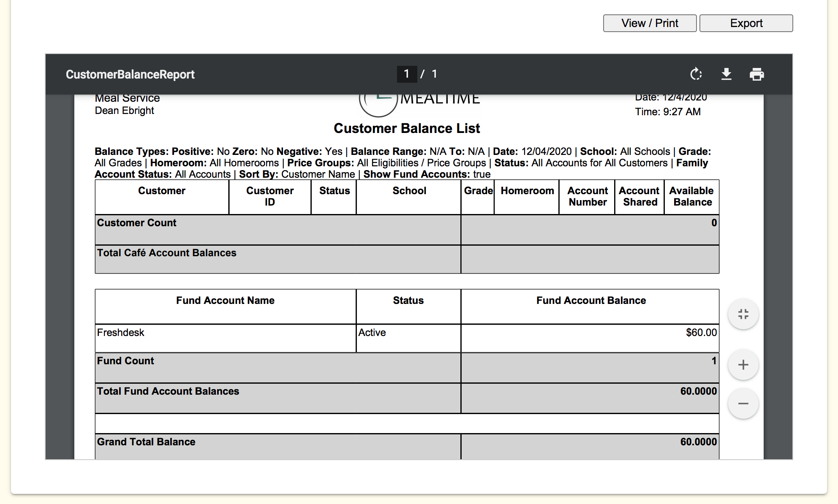Rotate the PDF document clockwise
The width and height of the screenshot is (838, 504).
tap(696, 74)
